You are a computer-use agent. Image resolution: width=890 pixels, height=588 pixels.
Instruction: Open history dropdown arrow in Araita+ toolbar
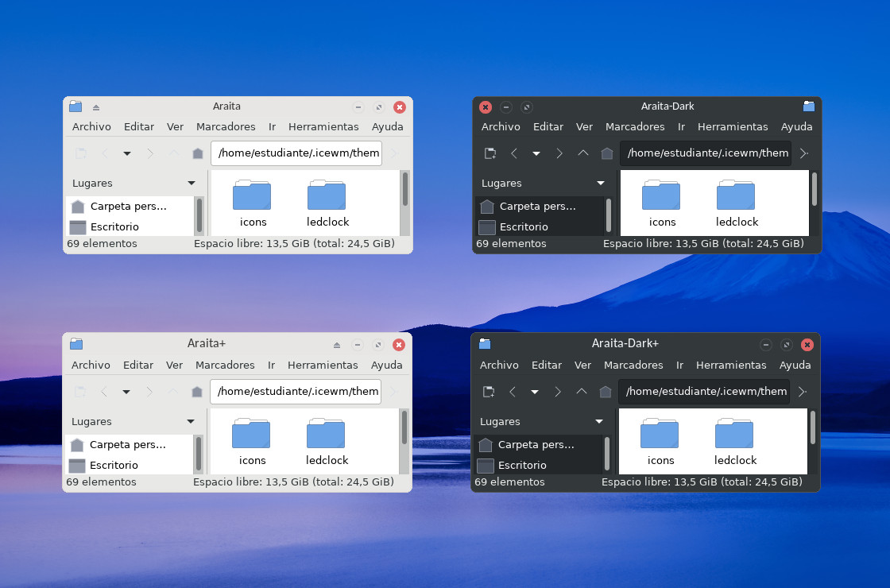tap(126, 393)
